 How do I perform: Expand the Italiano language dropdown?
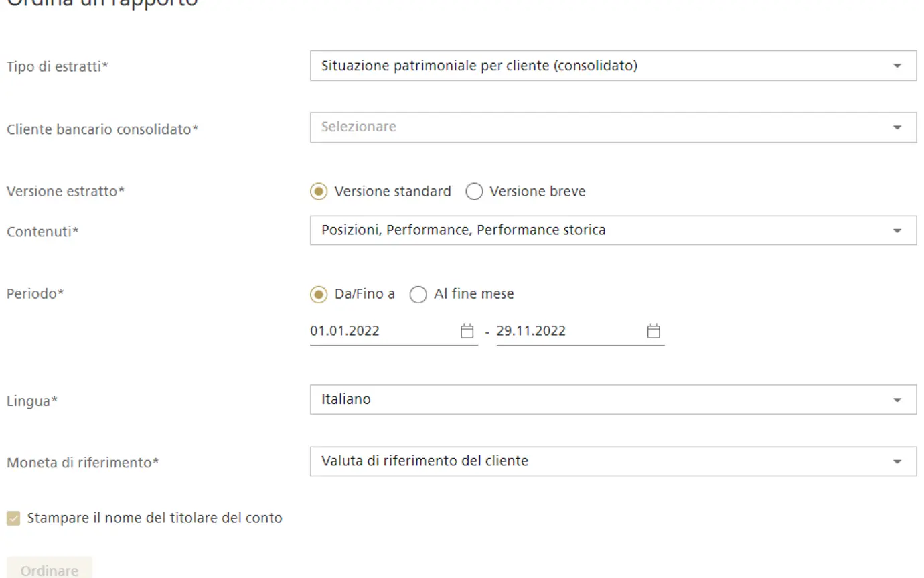coord(603,400)
